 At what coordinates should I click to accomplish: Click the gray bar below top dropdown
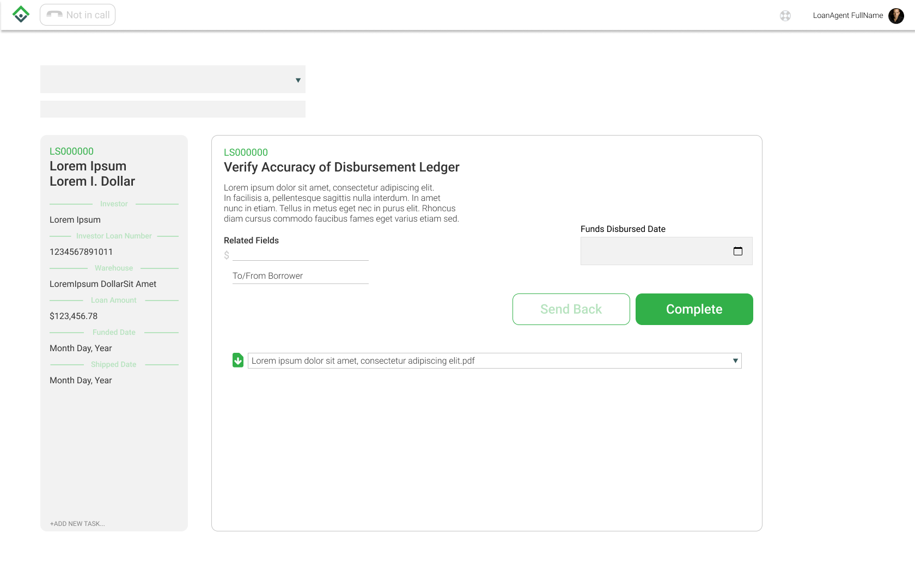point(173,109)
